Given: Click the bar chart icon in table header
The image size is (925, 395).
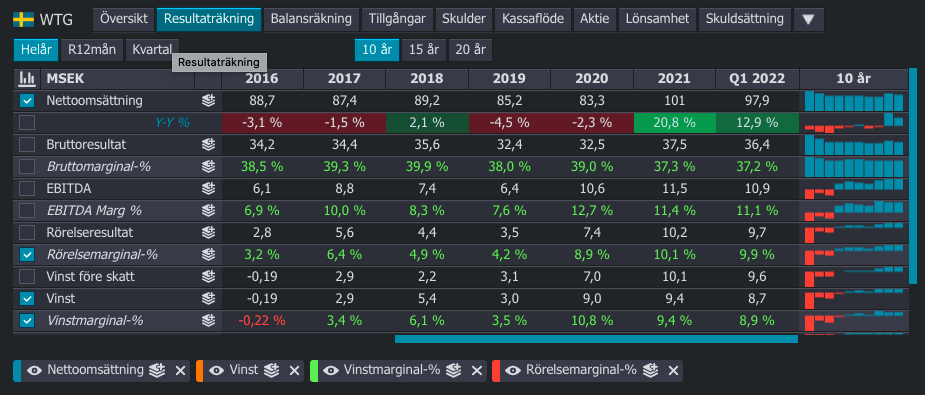Looking at the screenshot, I should tap(27, 78).
